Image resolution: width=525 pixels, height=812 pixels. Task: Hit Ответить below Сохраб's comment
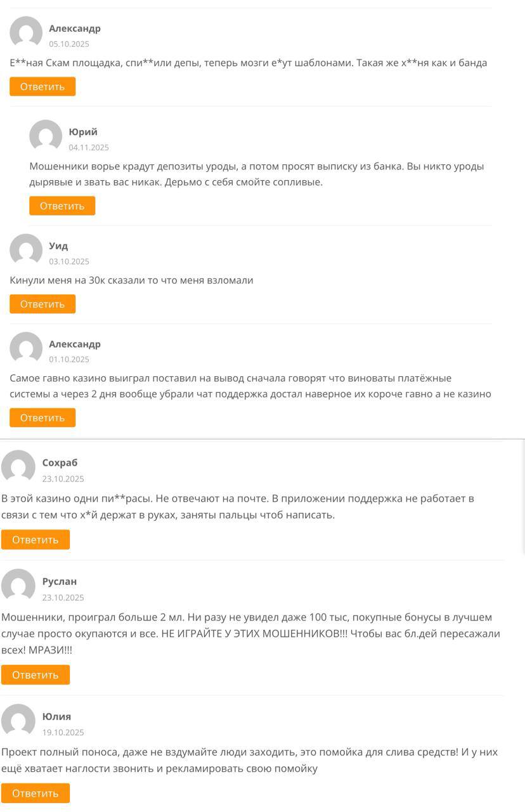click(x=35, y=540)
